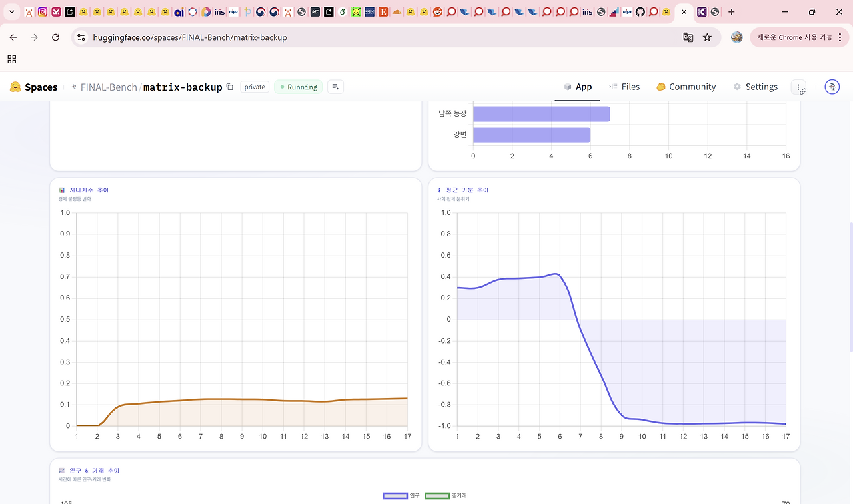853x504 pixels.
Task: Click the Running status badge
Action: [298, 87]
